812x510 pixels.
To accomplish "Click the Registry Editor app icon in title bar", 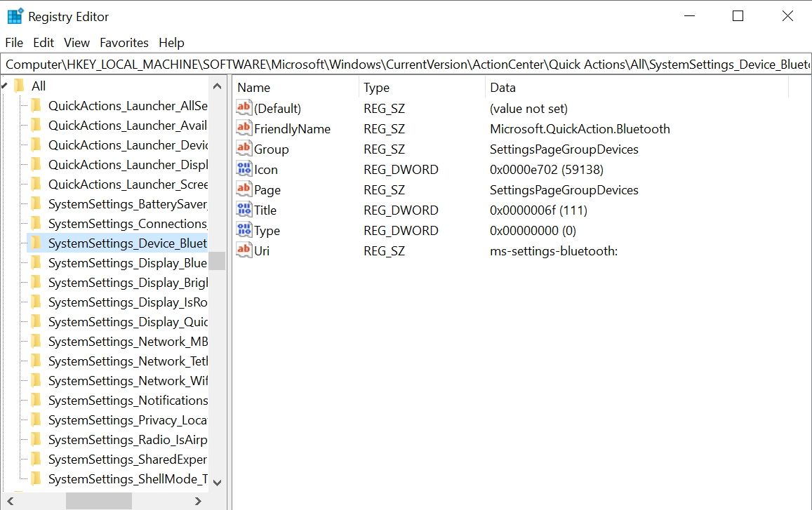I will click(x=15, y=16).
